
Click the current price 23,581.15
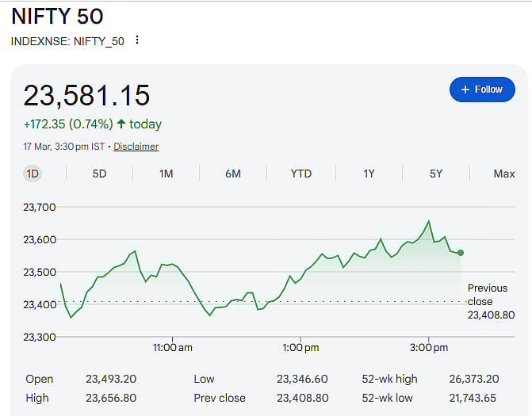[86, 96]
